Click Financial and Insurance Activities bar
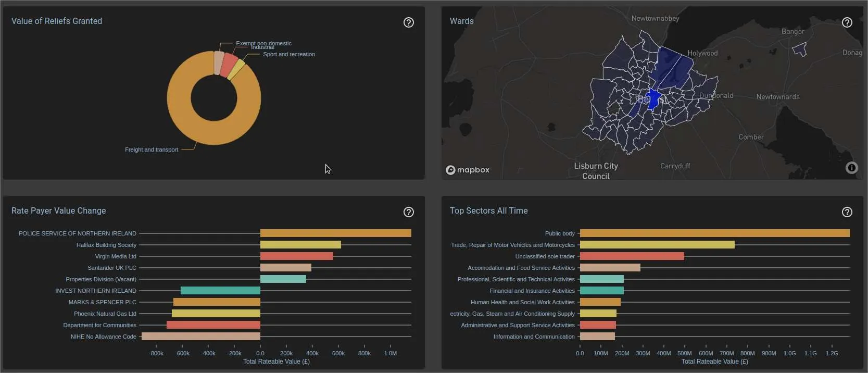The height and width of the screenshot is (373, 868). pos(602,291)
